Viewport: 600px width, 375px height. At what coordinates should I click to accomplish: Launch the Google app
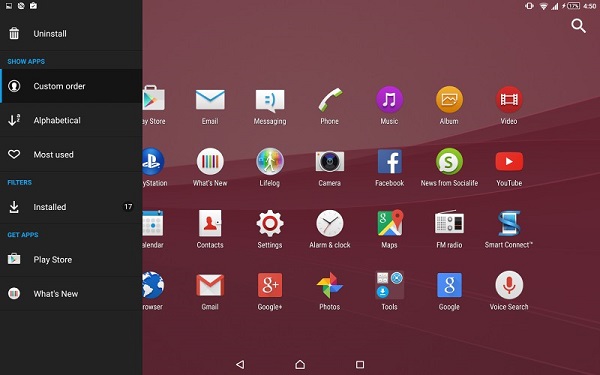click(x=449, y=292)
